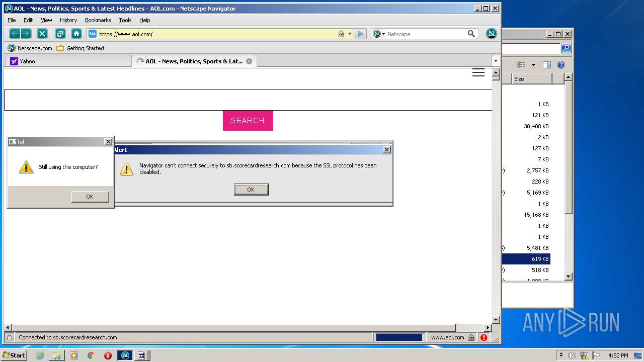644x362 pixels.
Task: Go forward with the Netscape forward arrow
Action: pos(26,34)
